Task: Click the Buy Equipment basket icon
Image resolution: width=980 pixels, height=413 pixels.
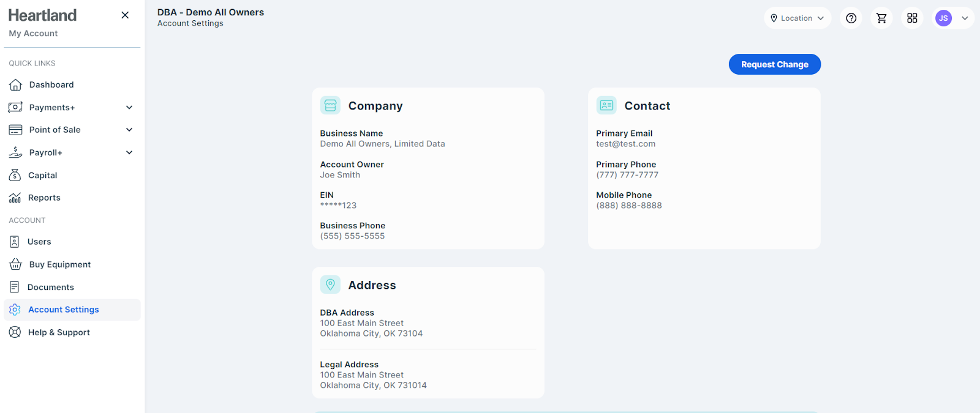Action: tap(15, 265)
